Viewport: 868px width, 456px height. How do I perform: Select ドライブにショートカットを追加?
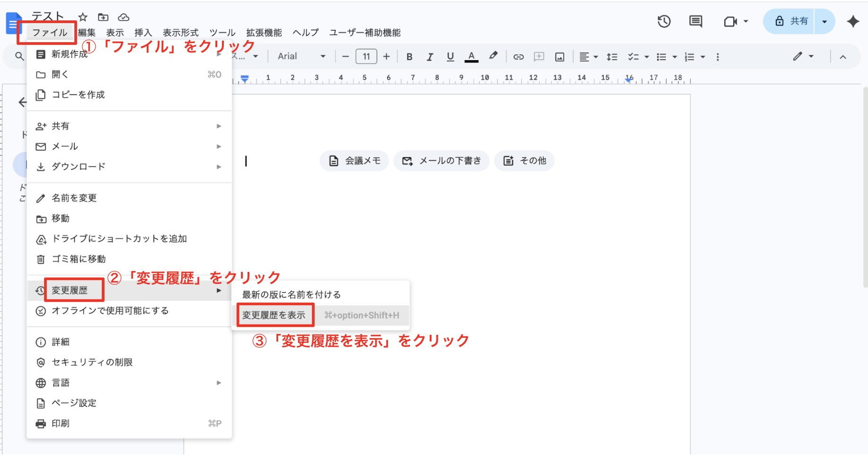(x=129, y=238)
